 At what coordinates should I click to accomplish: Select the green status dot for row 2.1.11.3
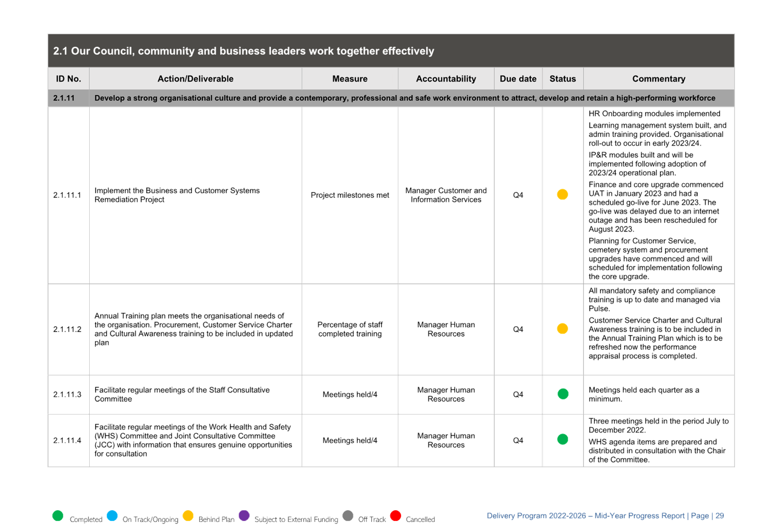pos(563,394)
